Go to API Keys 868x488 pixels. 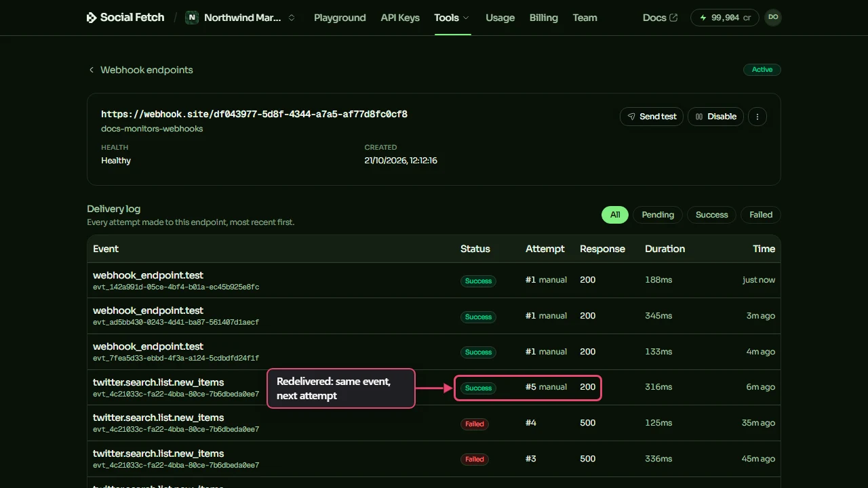pos(400,18)
